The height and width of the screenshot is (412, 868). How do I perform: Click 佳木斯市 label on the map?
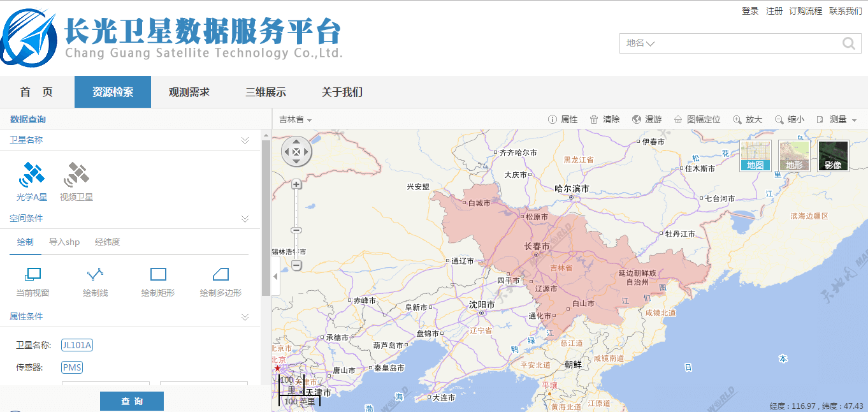[x=700, y=169]
